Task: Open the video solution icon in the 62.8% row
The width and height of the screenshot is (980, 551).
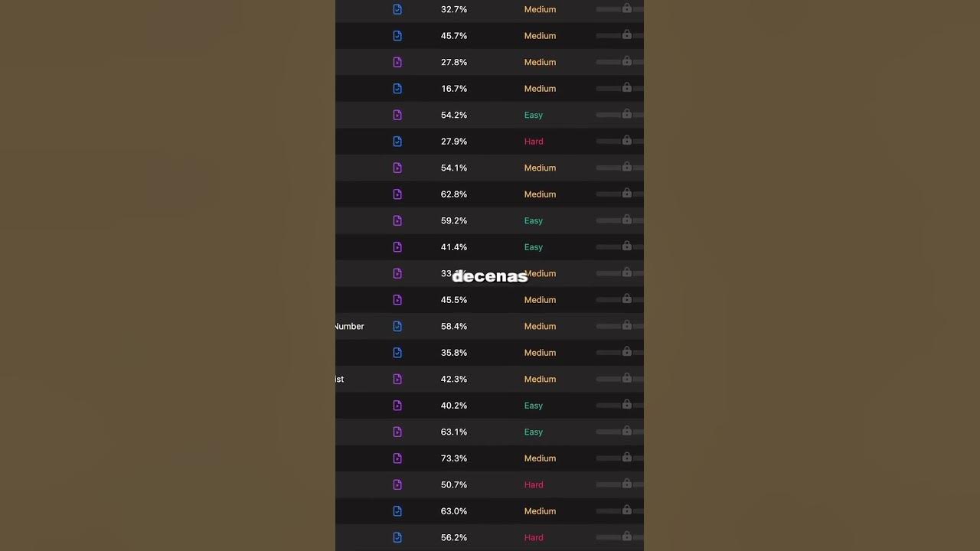Action: point(397,194)
